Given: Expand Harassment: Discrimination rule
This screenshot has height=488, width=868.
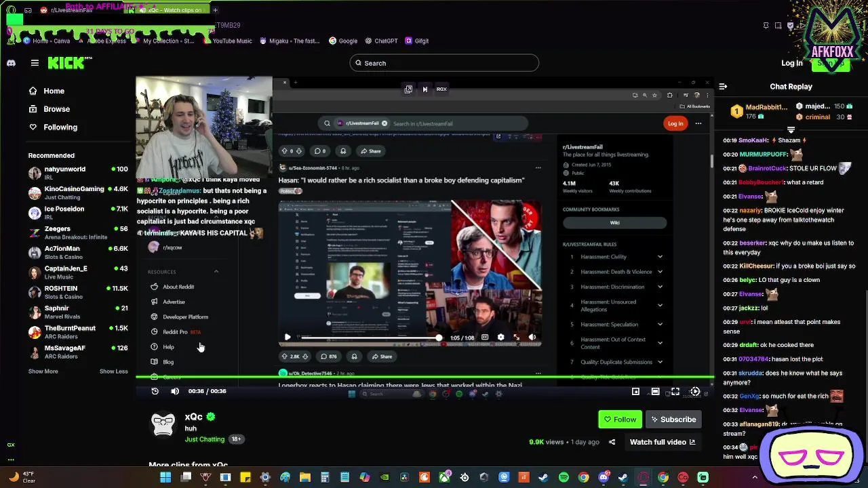Looking at the screenshot, I should click(660, 287).
